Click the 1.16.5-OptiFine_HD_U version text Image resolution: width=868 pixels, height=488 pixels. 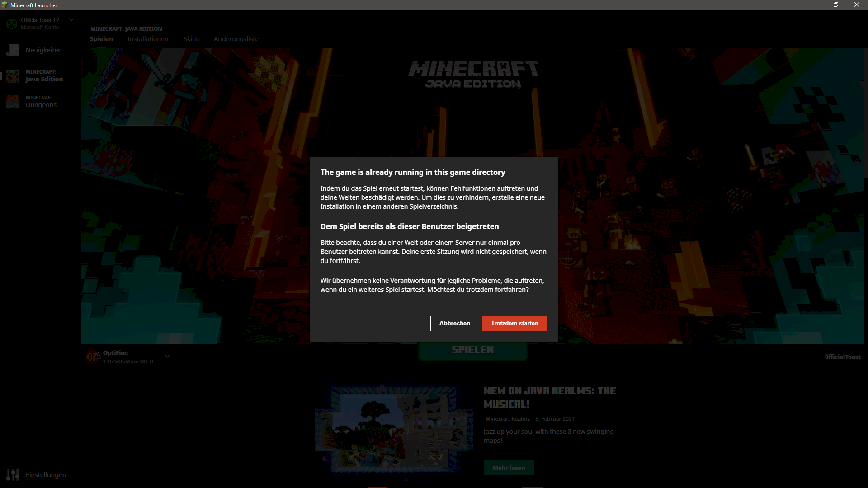coord(131,361)
